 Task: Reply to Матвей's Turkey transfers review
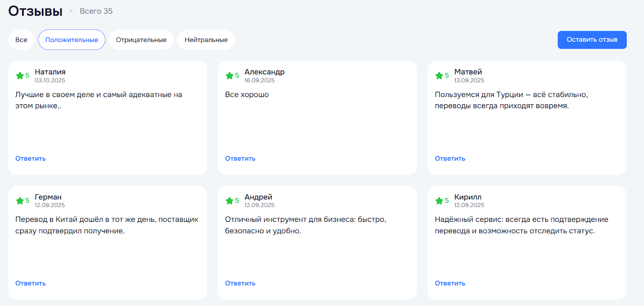click(450, 159)
